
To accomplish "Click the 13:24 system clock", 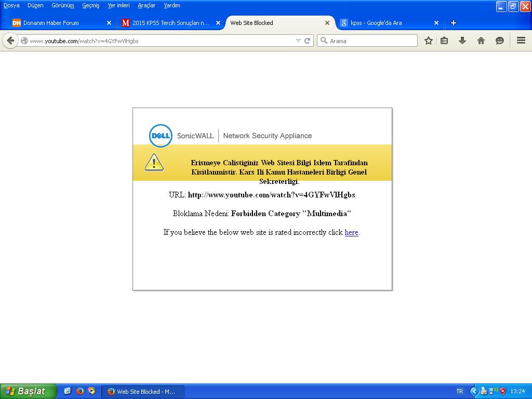I will click(x=517, y=392).
